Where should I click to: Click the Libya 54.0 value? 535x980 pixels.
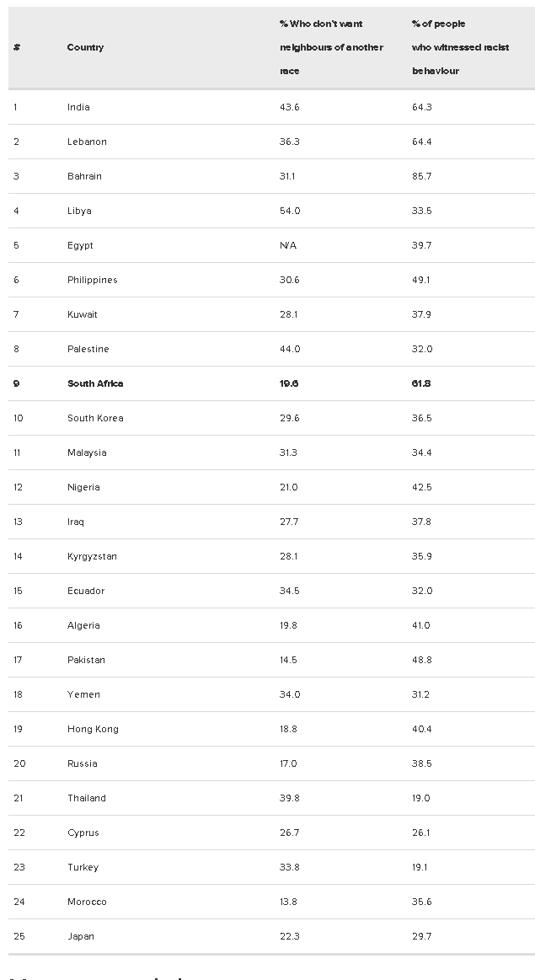289,212
